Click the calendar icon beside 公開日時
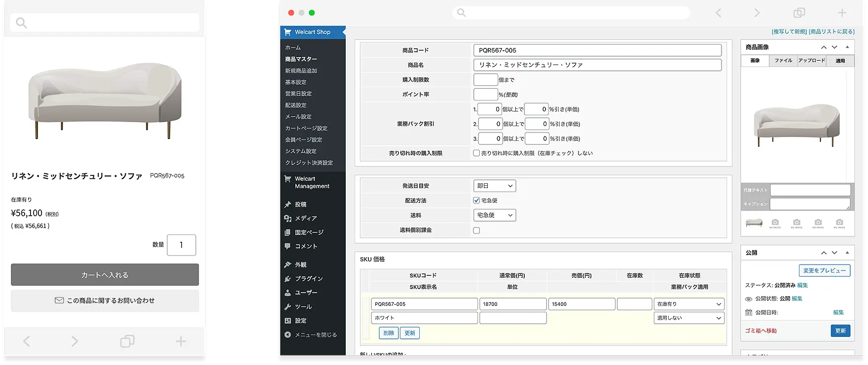Viewport: 868px width, 365px height. pos(749,312)
